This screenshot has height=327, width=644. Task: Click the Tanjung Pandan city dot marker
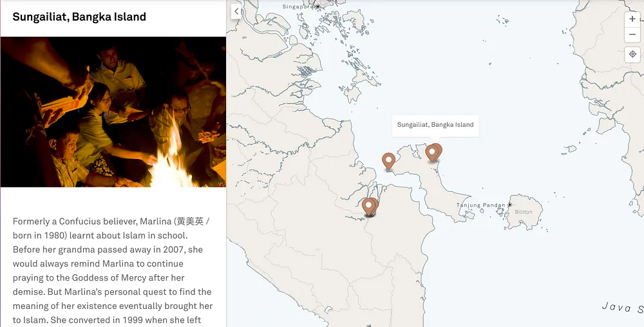509,205
